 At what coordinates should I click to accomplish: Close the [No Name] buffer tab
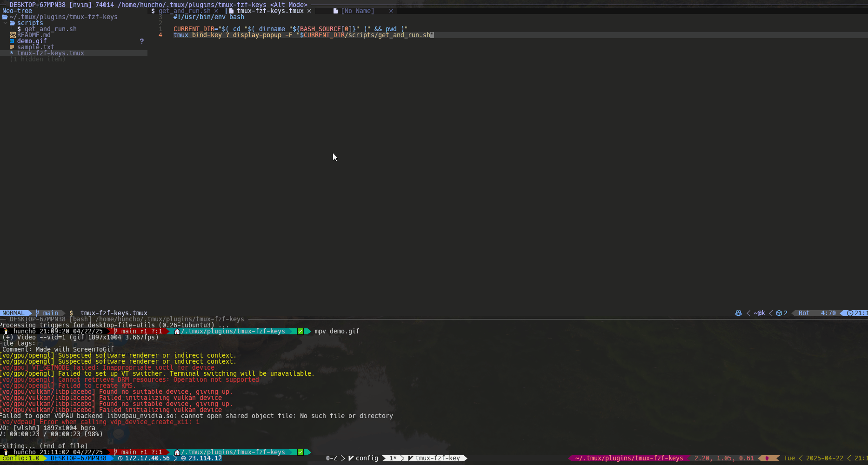[391, 11]
